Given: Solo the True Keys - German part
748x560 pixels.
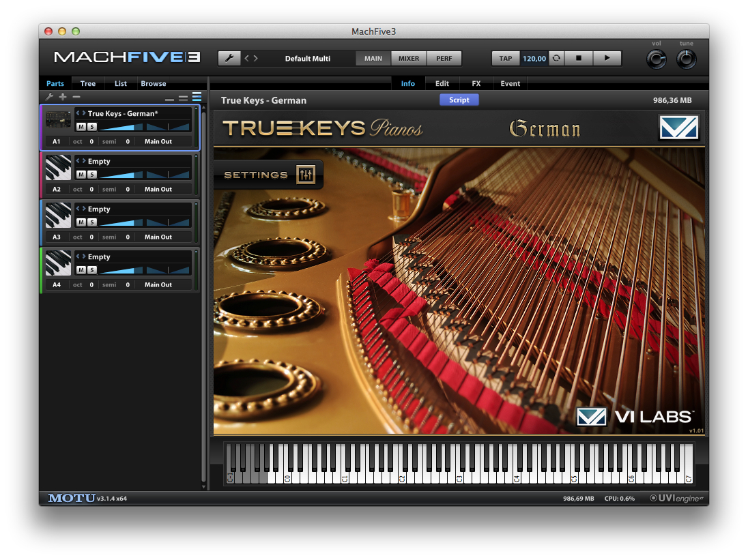Looking at the screenshot, I should 92,126.
